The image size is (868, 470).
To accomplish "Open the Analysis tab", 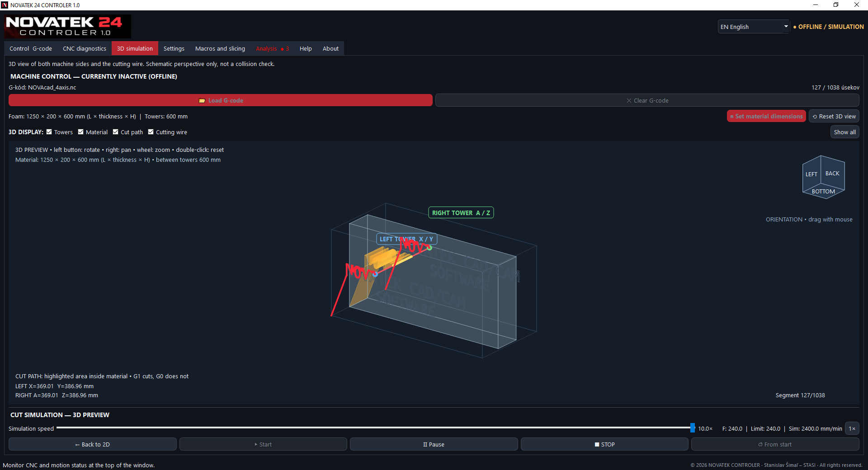I will pos(272,48).
